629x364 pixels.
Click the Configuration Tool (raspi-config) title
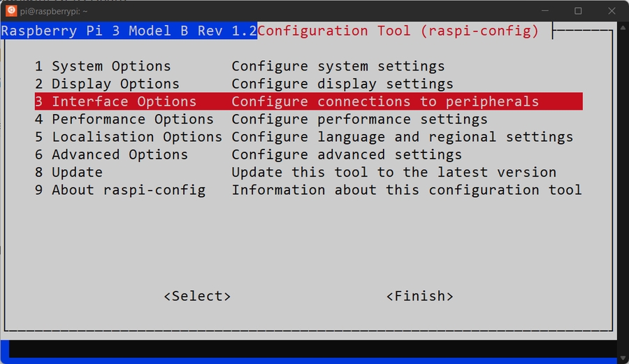398,31
